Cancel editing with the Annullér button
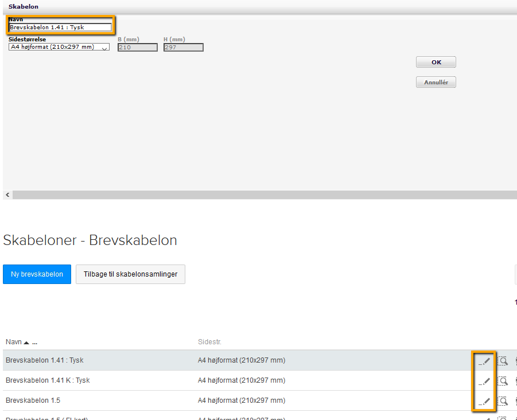The width and height of the screenshot is (517, 420). (x=436, y=83)
